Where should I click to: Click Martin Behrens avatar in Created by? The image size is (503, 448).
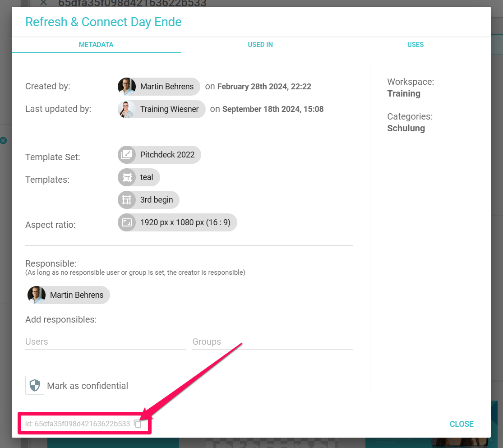[x=127, y=87]
